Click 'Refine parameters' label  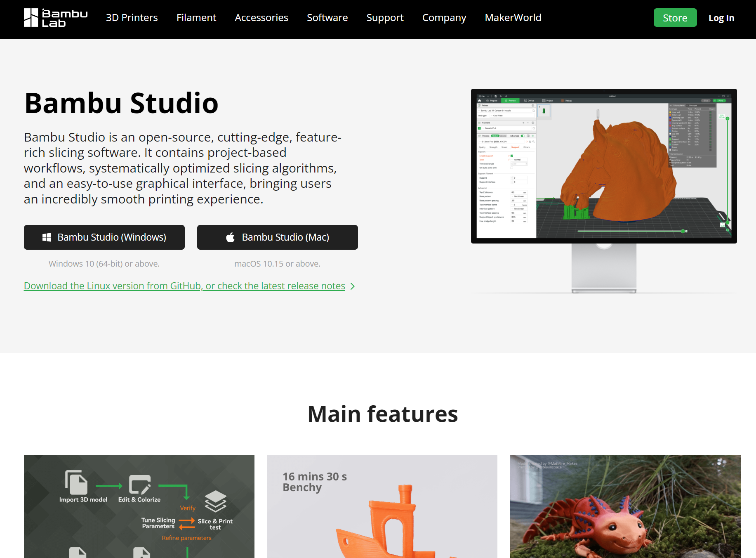(186, 538)
